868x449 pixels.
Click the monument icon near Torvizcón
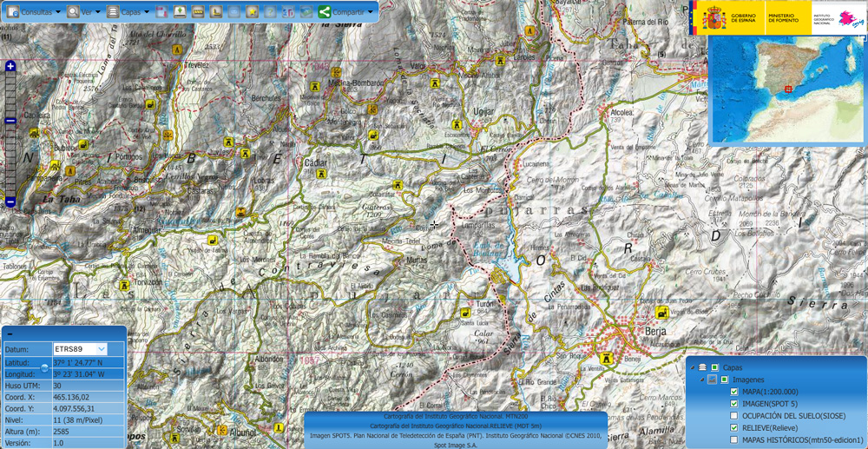click(x=124, y=286)
